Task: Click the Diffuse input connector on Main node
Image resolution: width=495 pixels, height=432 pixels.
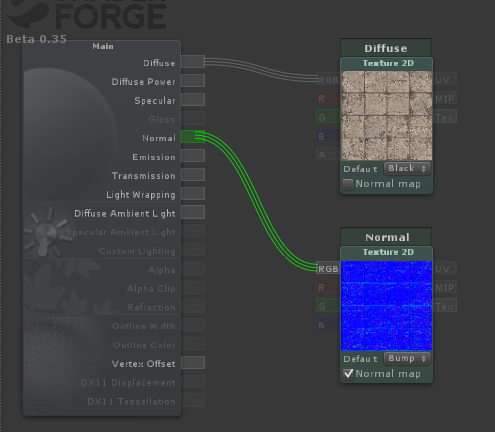Action: click(x=193, y=62)
